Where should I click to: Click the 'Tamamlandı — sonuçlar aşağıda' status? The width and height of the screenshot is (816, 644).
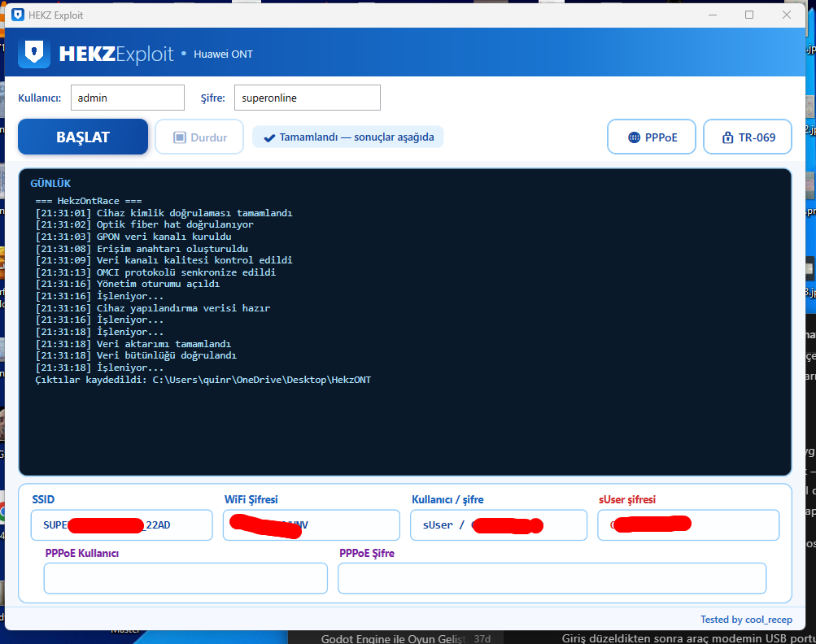tap(348, 137)
